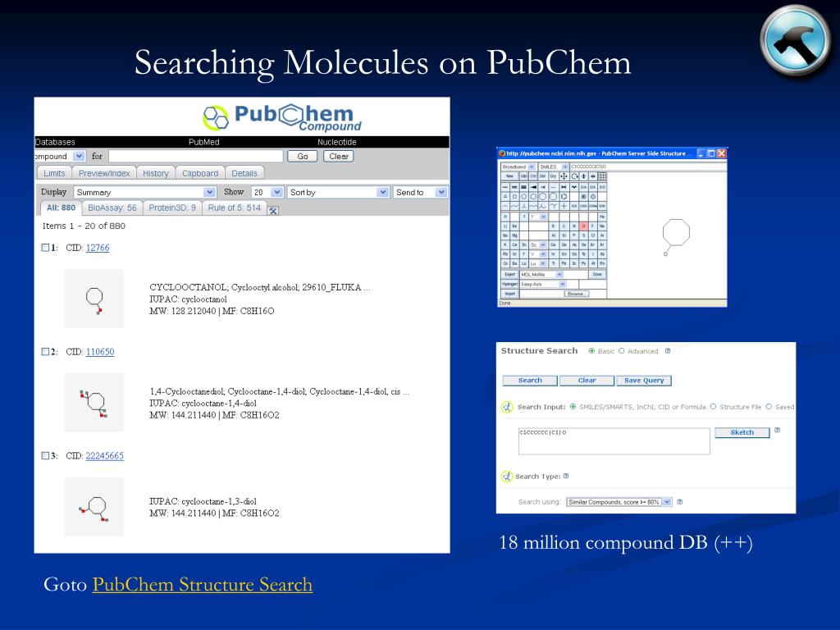The width and height of the screenshot is (840, 630).
Task: Open the Send to dropdown
Action: point(420,192)
